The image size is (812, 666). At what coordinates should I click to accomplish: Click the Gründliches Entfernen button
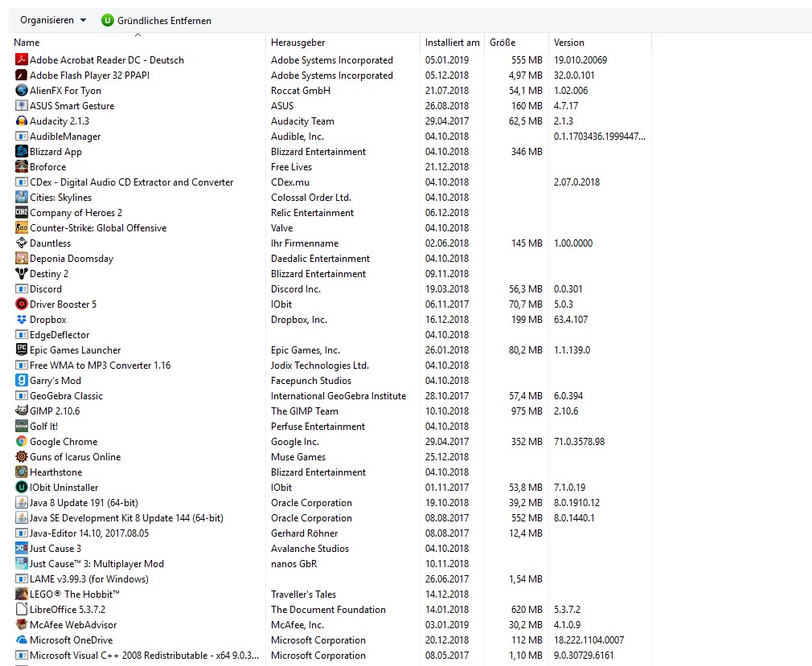point(157,21)
